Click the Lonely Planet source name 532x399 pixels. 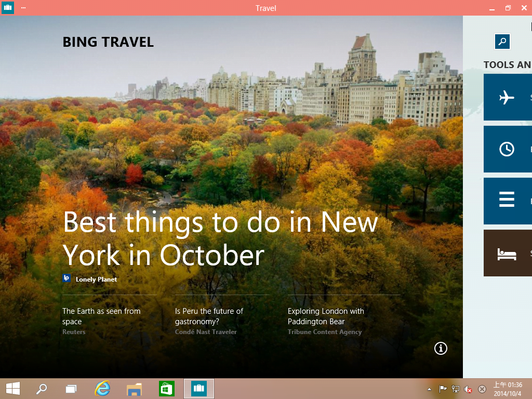96,279
